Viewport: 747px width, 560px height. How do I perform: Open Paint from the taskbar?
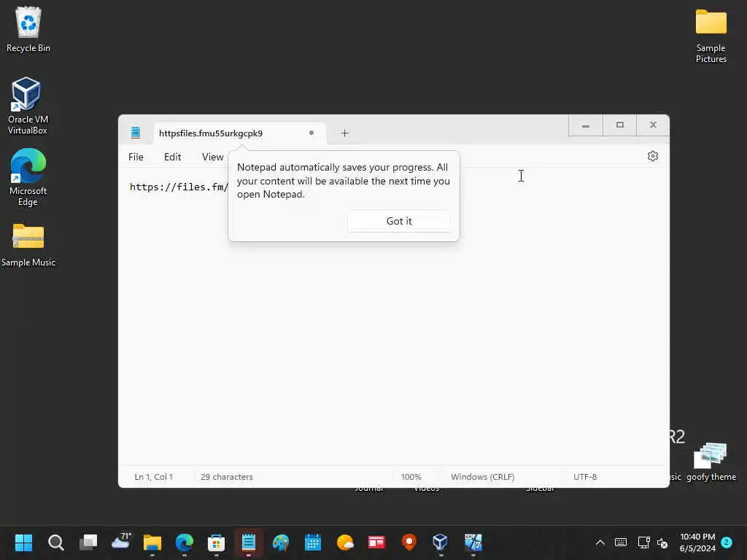coord(281,542)
